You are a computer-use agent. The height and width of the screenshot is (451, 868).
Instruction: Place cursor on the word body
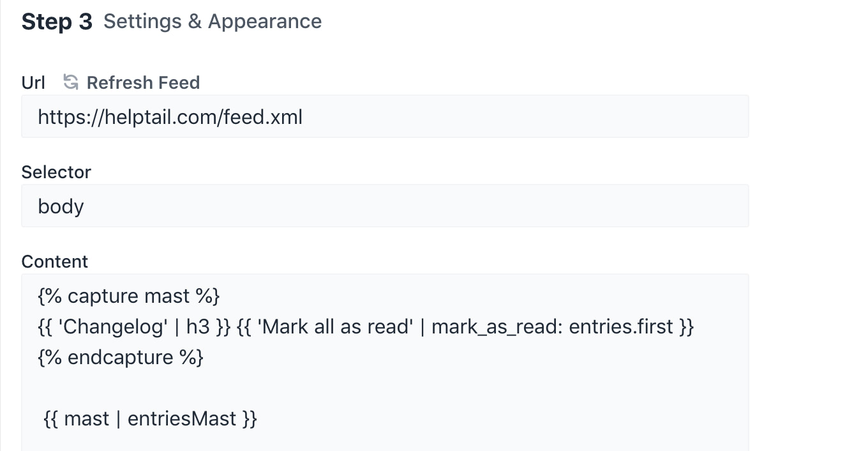point(61,206)
